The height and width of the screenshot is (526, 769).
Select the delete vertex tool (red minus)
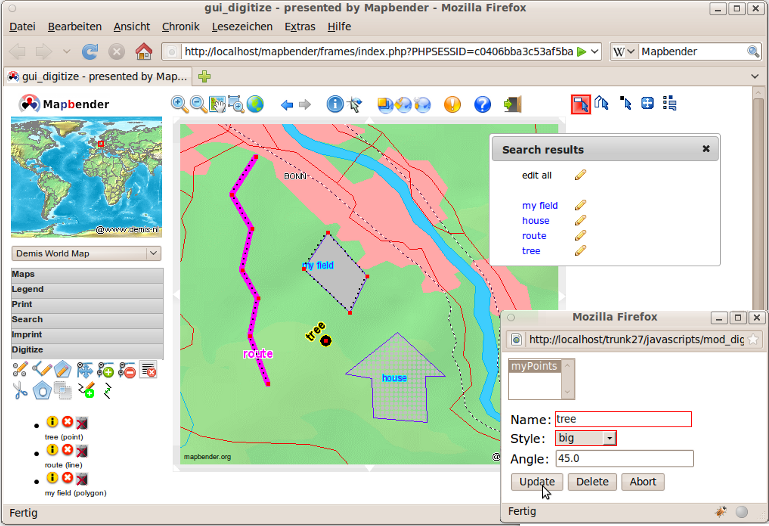pos(127,370)
